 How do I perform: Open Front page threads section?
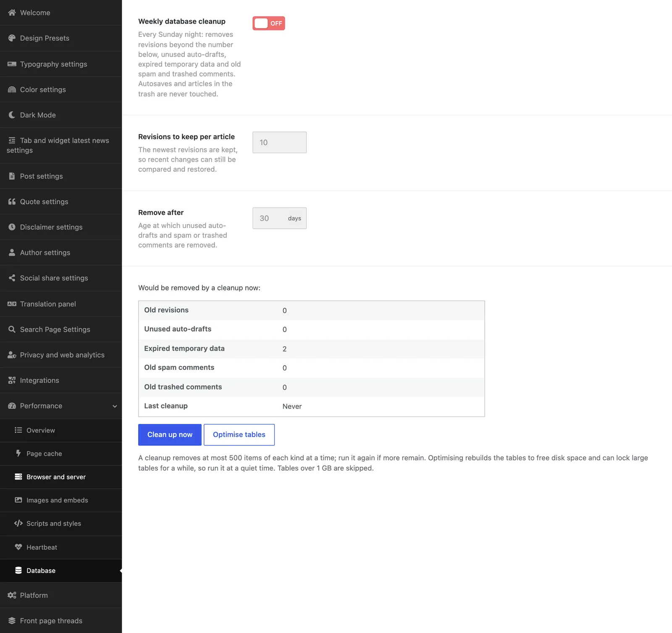click(61, 621)
